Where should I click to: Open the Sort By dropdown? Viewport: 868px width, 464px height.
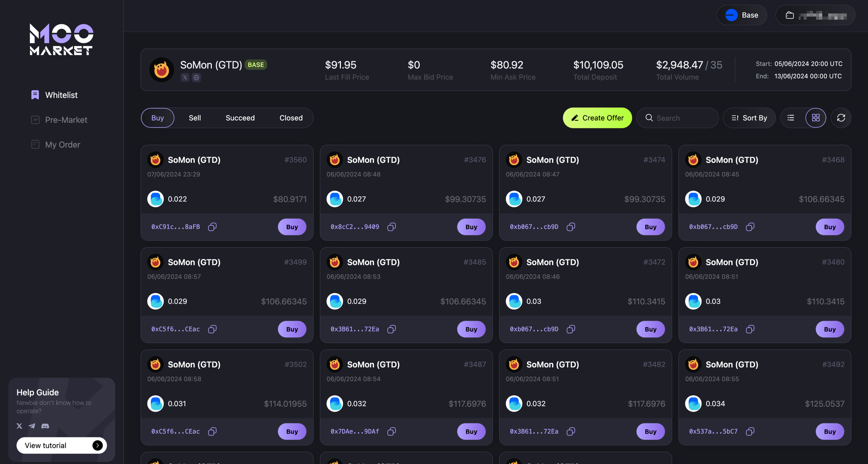click(749, 118)
